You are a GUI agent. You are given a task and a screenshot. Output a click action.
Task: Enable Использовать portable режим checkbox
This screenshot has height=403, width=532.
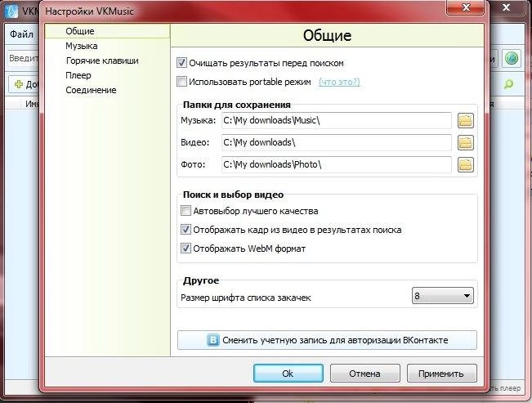(181, 82)
